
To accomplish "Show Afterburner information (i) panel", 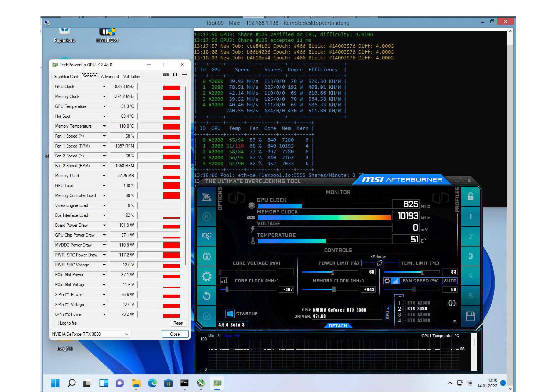I will tap(206, 256).
